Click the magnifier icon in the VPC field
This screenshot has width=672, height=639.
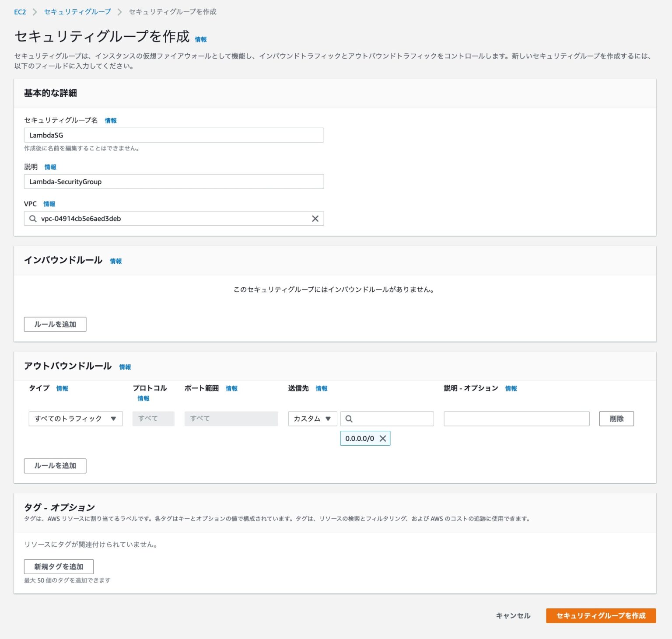(33, 218)
